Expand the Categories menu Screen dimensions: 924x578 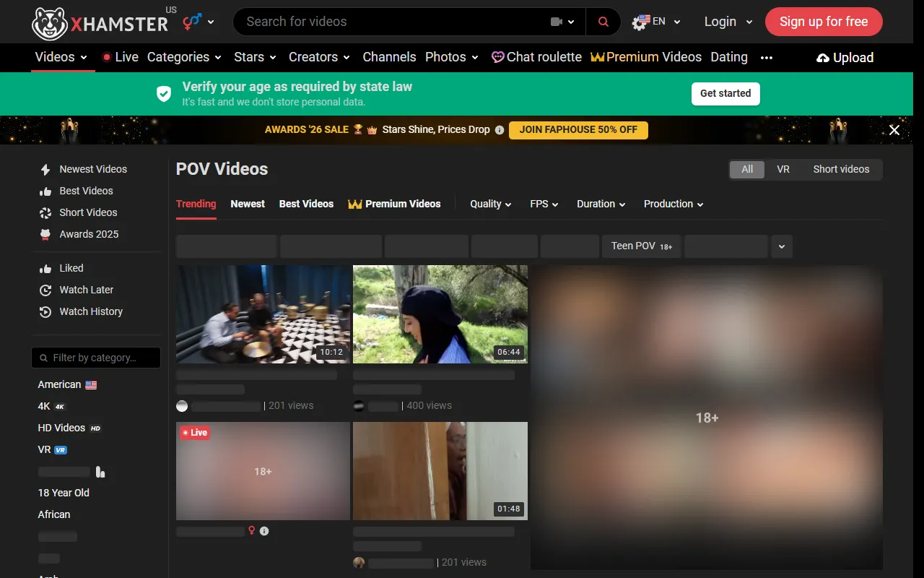[183, 57]
